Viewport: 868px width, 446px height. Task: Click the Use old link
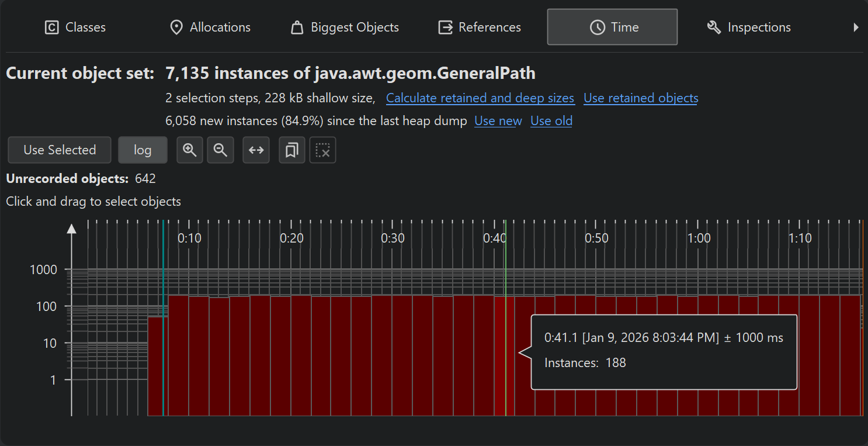pos(551,121)
